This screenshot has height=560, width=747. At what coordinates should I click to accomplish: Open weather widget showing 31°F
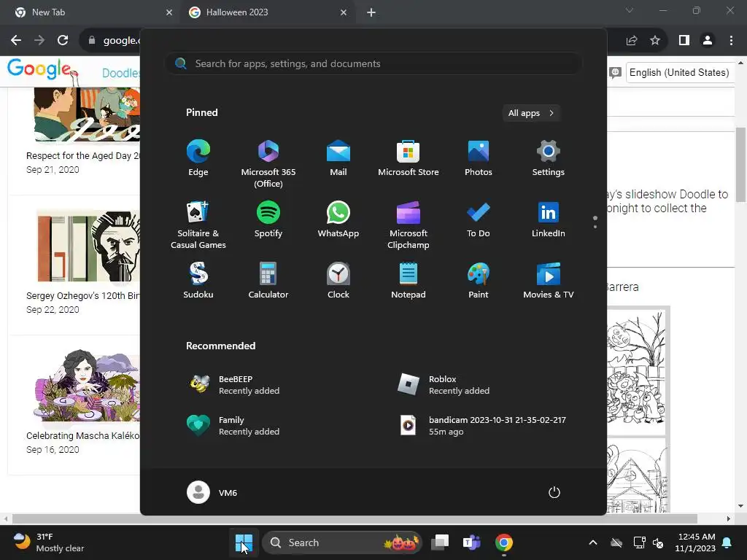(x=49, y=542)
